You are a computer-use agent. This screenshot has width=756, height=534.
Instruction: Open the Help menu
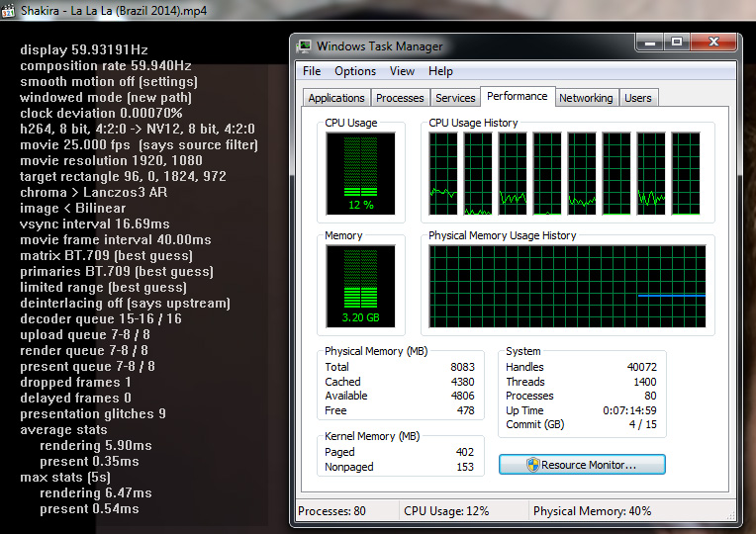[440, 71]
